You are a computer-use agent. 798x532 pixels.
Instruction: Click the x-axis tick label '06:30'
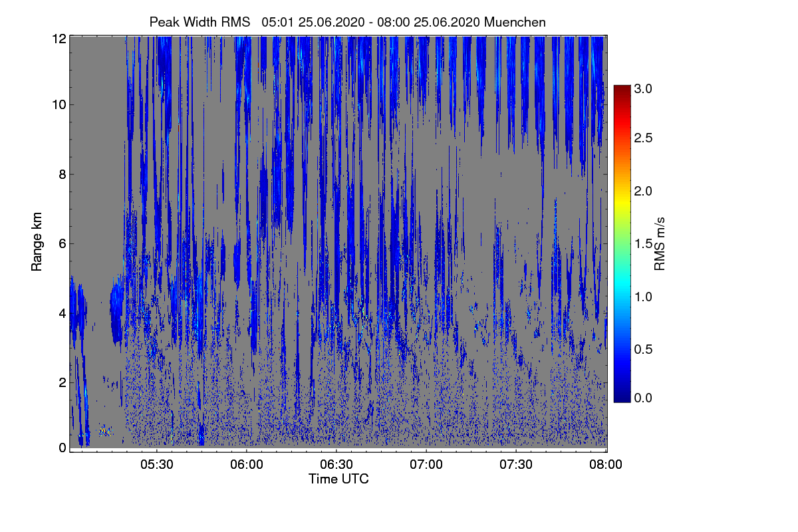point(336,465)
